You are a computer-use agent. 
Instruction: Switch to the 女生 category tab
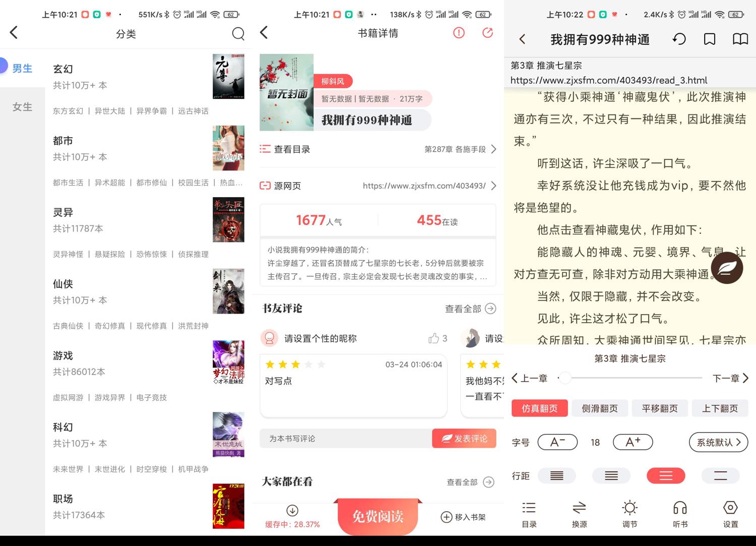(22, 107)
